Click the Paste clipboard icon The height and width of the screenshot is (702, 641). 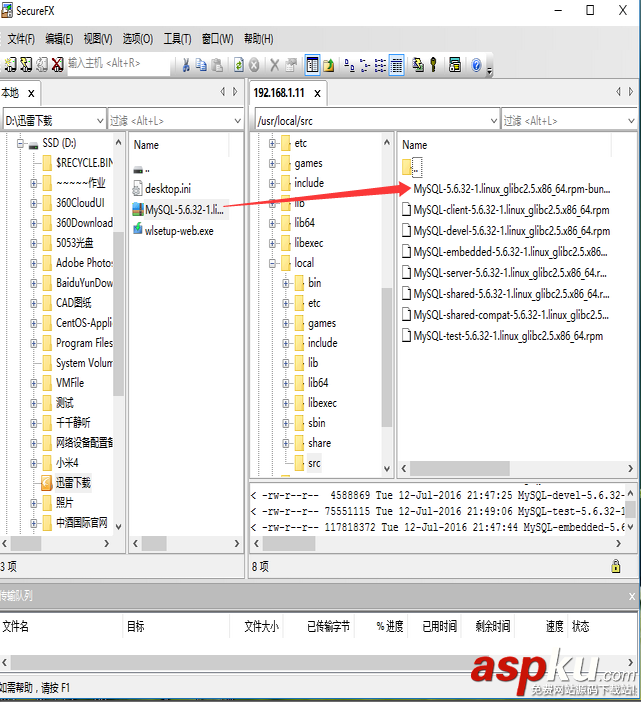click(217, 65)
